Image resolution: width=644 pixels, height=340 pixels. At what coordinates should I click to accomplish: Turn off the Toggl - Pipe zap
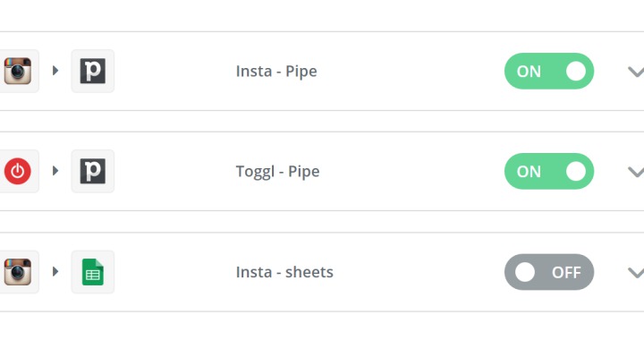(549, 171)
